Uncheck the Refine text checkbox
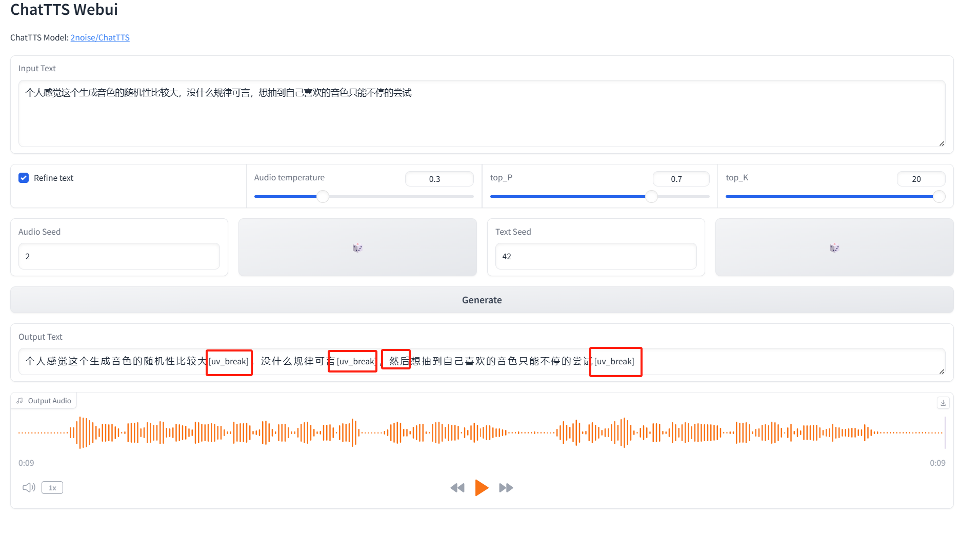This screenshot has width=980, height=538. coord(24,178)
